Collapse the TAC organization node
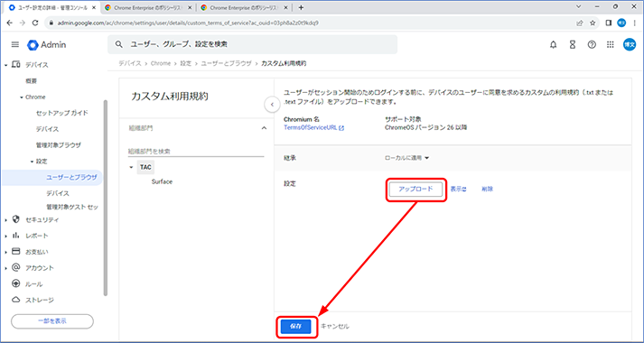 coord(131,167)
